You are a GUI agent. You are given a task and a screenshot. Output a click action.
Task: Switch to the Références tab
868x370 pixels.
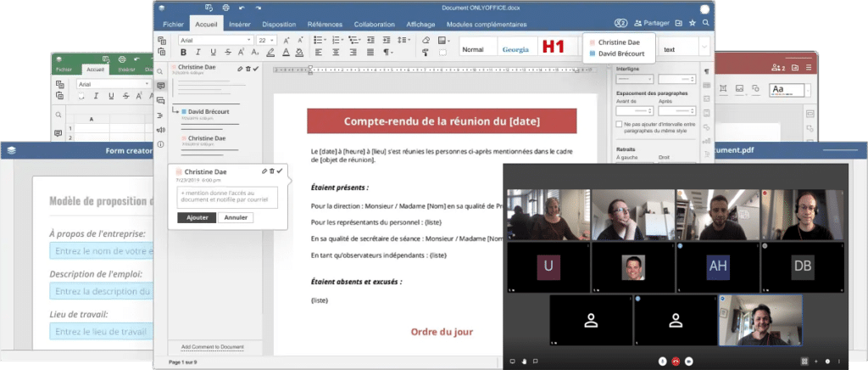[325, 25]
